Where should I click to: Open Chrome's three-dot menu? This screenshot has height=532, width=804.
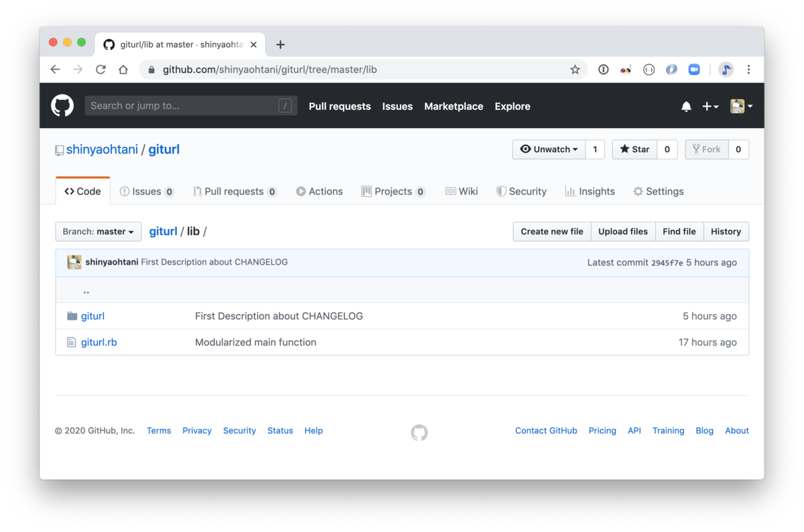748,70
